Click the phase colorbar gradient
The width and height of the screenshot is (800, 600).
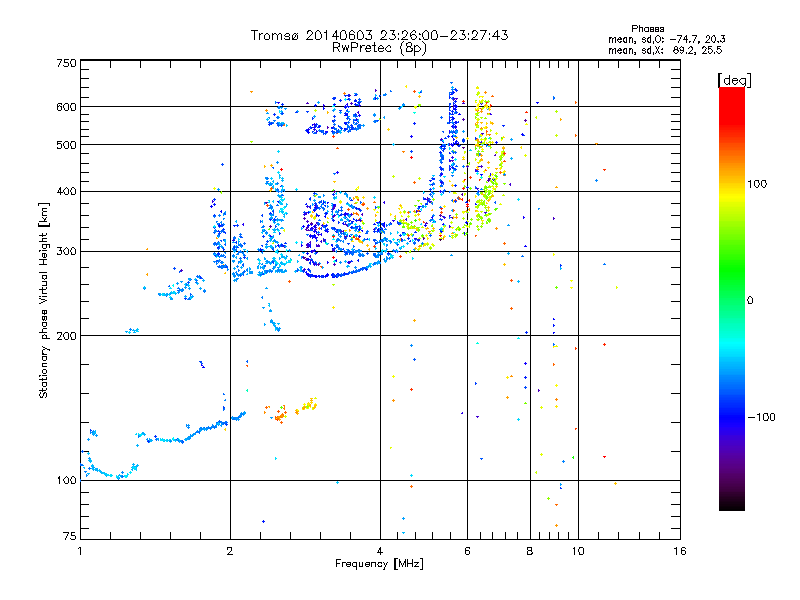click(x=732, y=298)
